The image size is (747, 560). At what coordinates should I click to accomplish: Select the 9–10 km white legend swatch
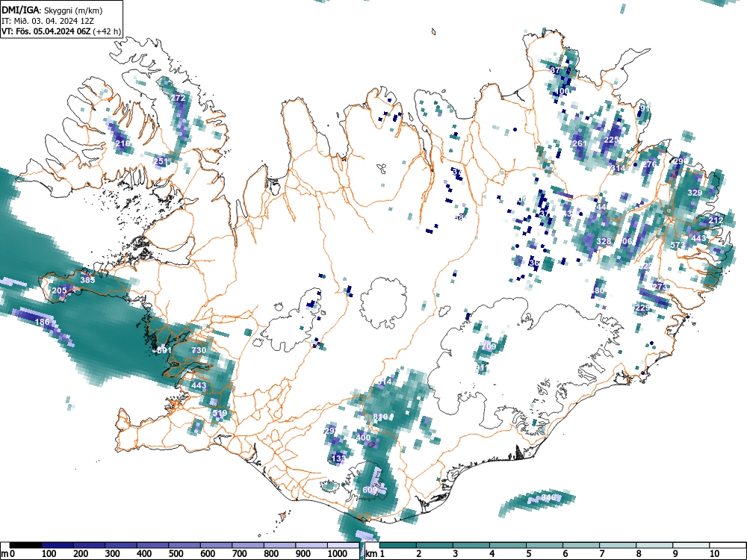691,545
